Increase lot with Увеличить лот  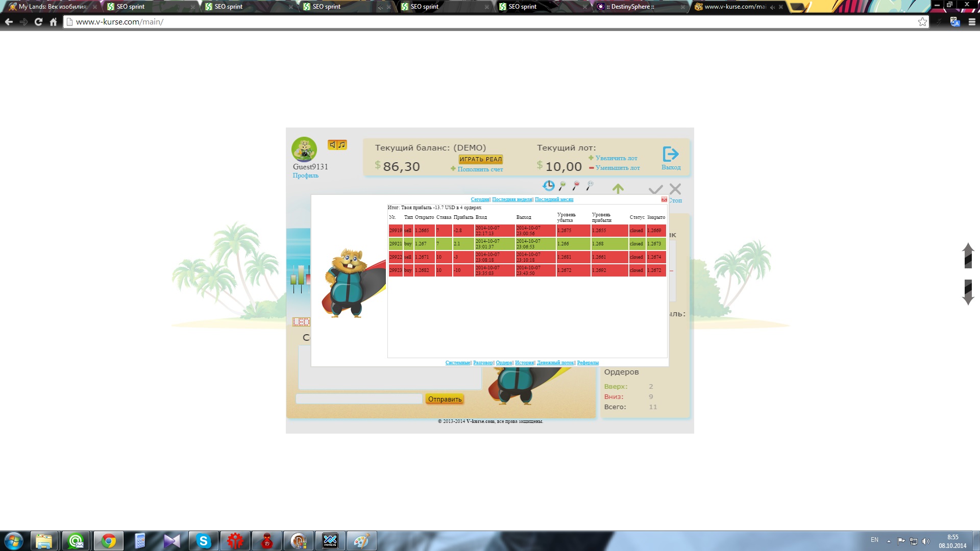[616, 158]
